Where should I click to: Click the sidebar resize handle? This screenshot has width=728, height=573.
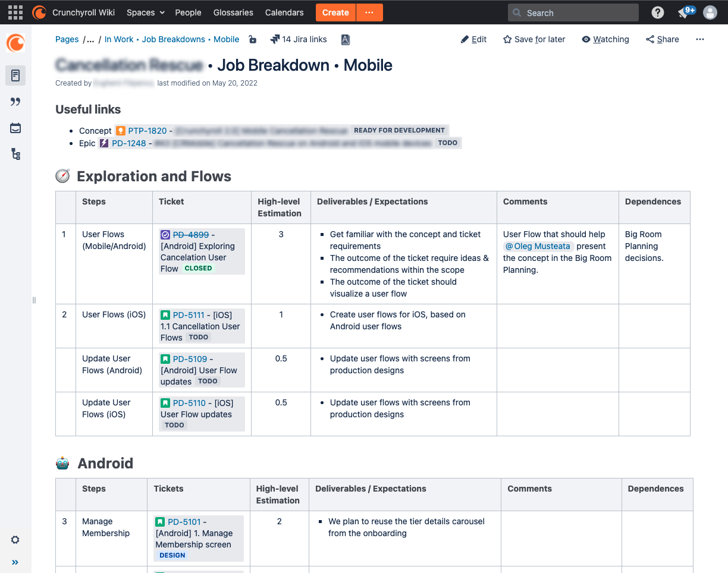[x=34, y=300]
